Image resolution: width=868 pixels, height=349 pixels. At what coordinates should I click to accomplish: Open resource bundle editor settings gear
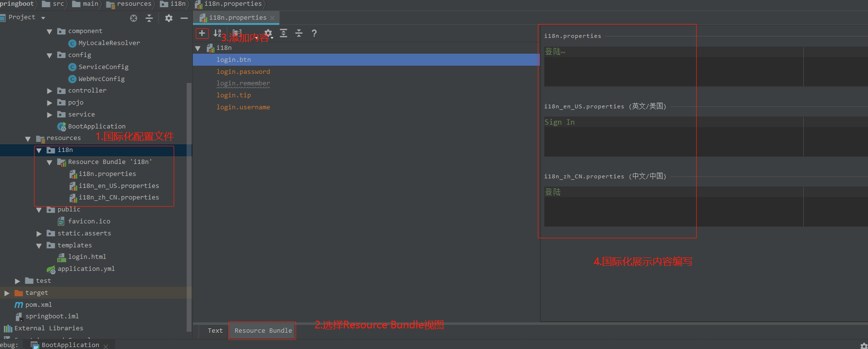click(x=268, y=33)
